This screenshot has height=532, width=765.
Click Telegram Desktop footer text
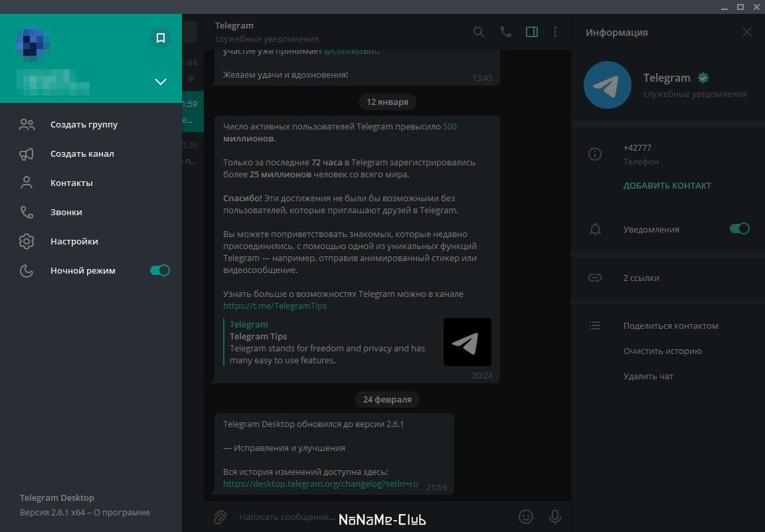coord(57,498)
